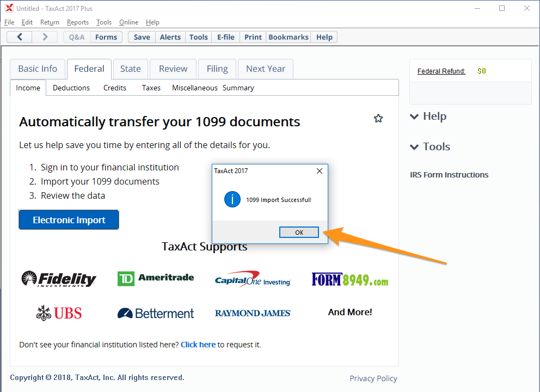Open the Review tab
The width and height of the screenshot is (540, 392).
[x=173, y=69]
